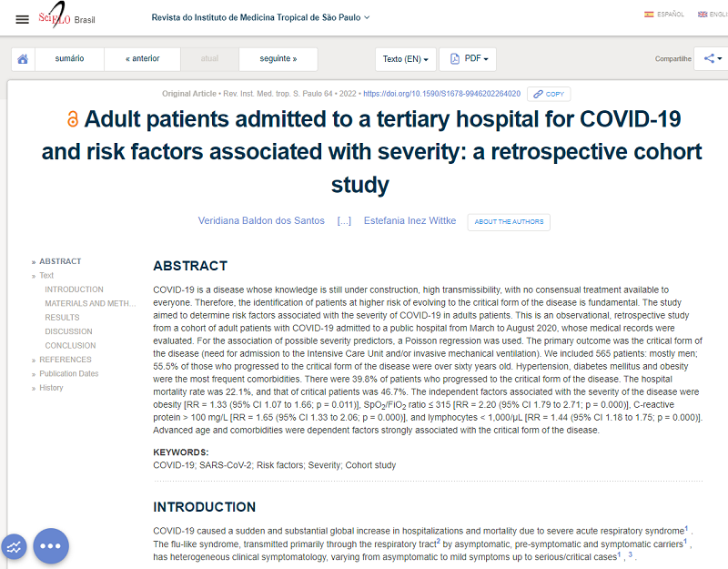The width and height of the screenshot is (728, 569).
Task: Open author Veridiana Baldon dos Santos
Action: 261,221
